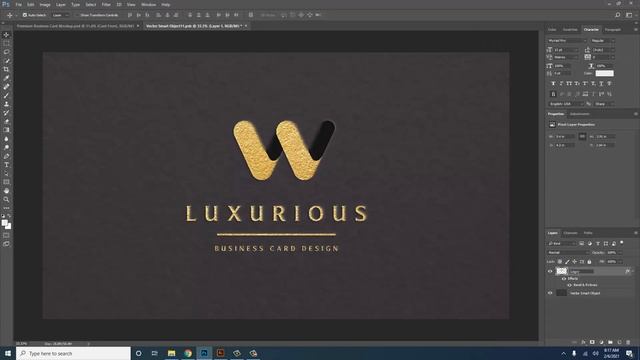
Task: Toggle the Auto-Select checkbox
Action: (x=25, y=15)
